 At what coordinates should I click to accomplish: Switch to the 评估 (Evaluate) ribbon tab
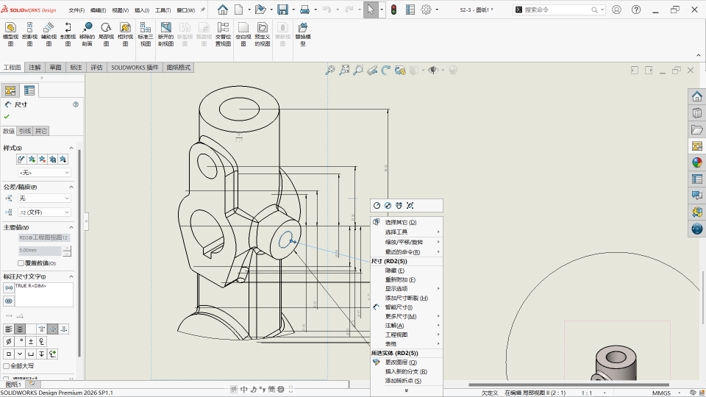coord(97,68)
